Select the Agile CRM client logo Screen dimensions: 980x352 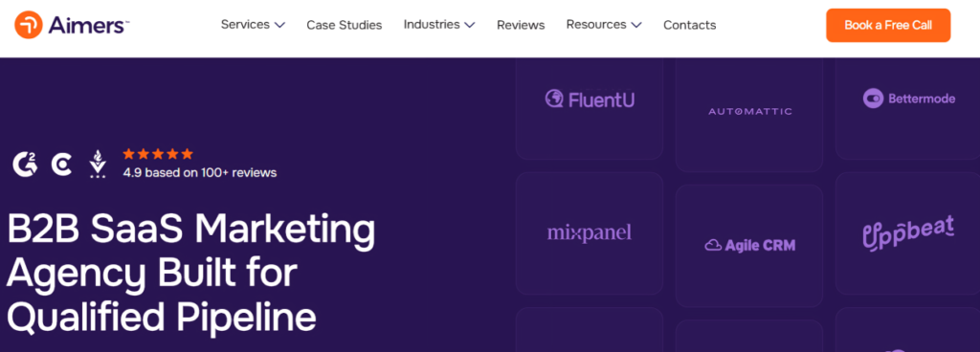[x=749, y=245]
